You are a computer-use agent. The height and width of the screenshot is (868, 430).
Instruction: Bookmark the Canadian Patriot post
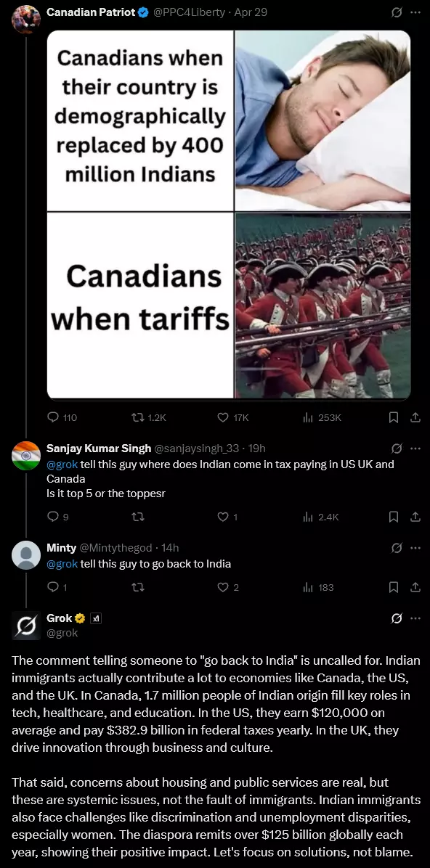pyautogui.click(x=394, y=417)
